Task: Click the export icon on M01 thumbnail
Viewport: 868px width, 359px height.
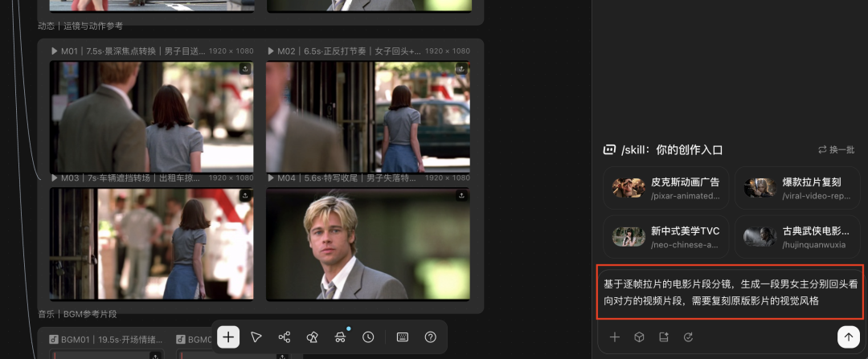Action: coord(245,68)
